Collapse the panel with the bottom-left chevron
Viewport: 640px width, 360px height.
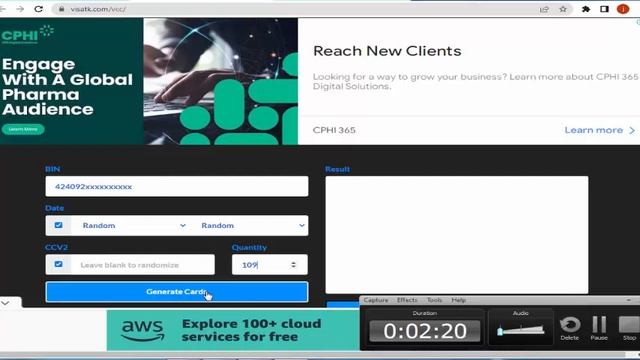5,303
